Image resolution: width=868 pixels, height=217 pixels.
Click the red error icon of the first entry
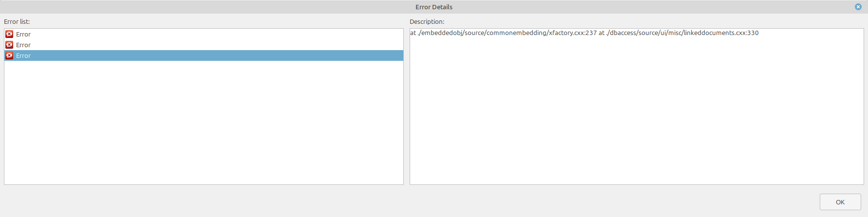(x=9, y=34)
